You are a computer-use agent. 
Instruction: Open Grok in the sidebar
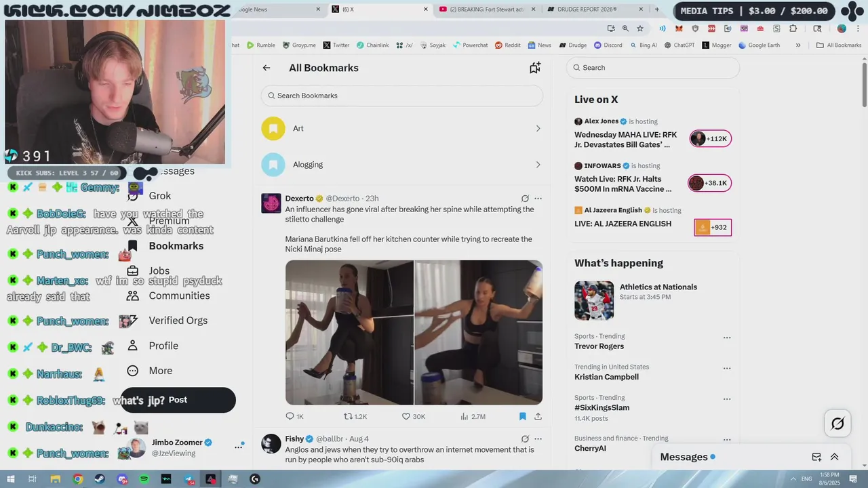[x=160, y=196]
